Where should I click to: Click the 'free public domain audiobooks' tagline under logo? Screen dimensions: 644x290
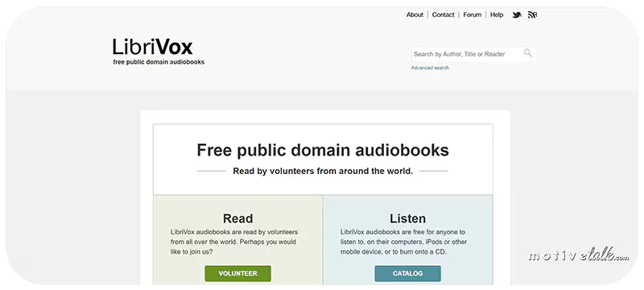[159, 62]
